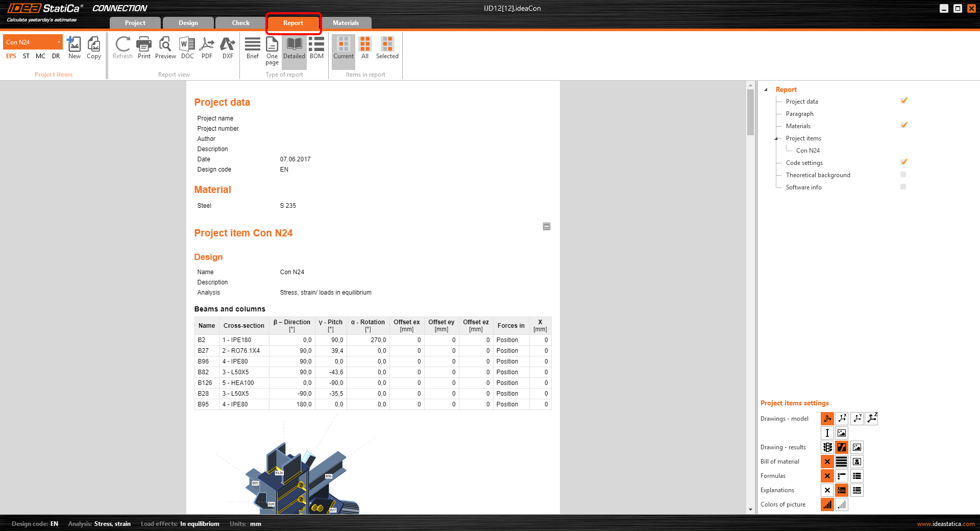The height and width of the screenshot is (531, 980).
Task: Enable the 3D axonometric model drawing
Action: point(827,419)
